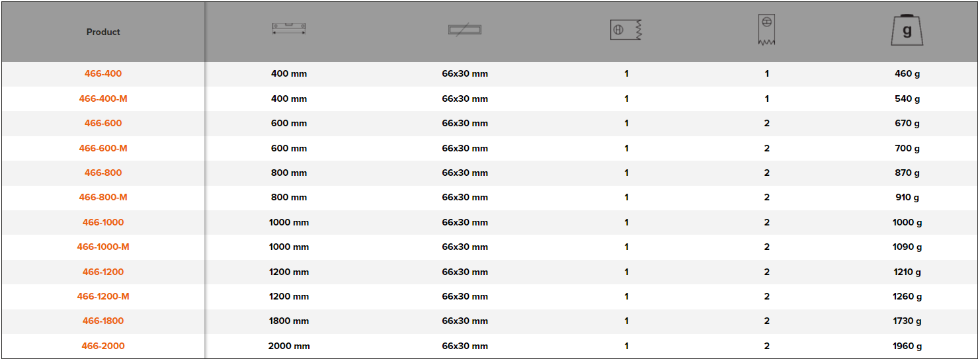Open product link 466-800
The height and width of the screenshot is (361, 980).
[x=103, y=173]
